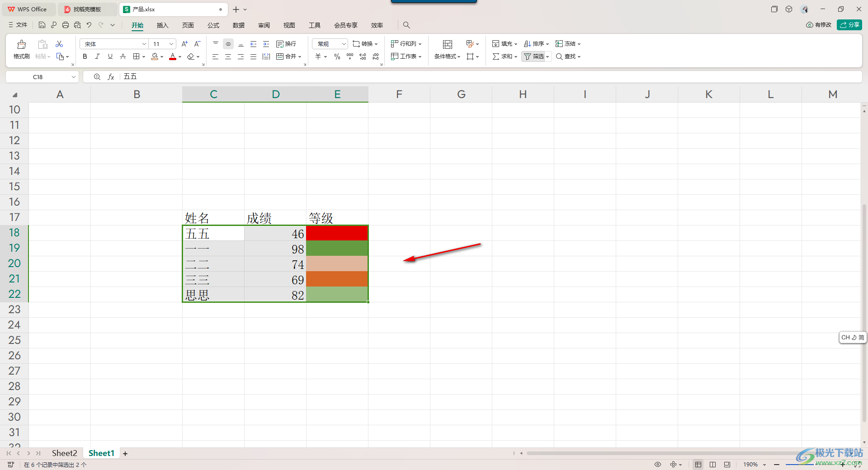Click the fill color bucket icon

point(155,56)
